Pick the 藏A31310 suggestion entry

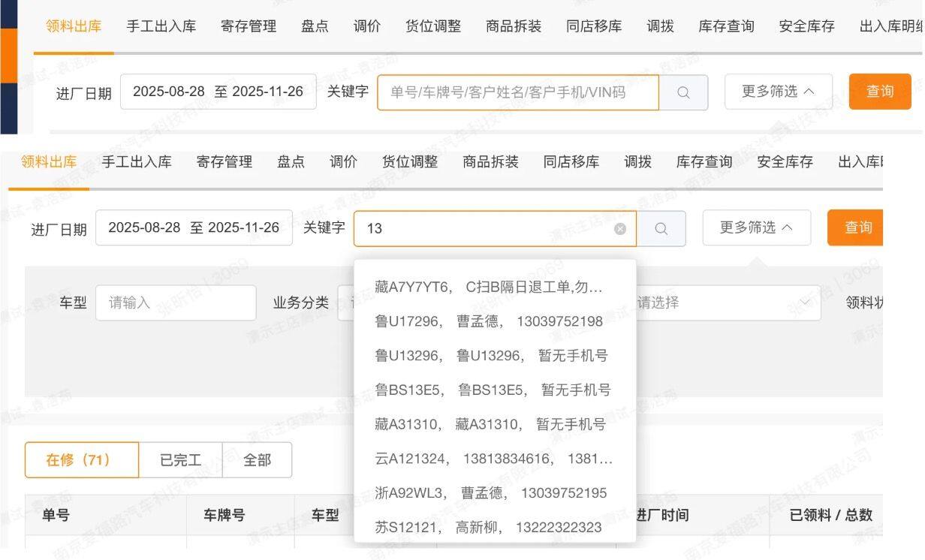coord(490,424)
